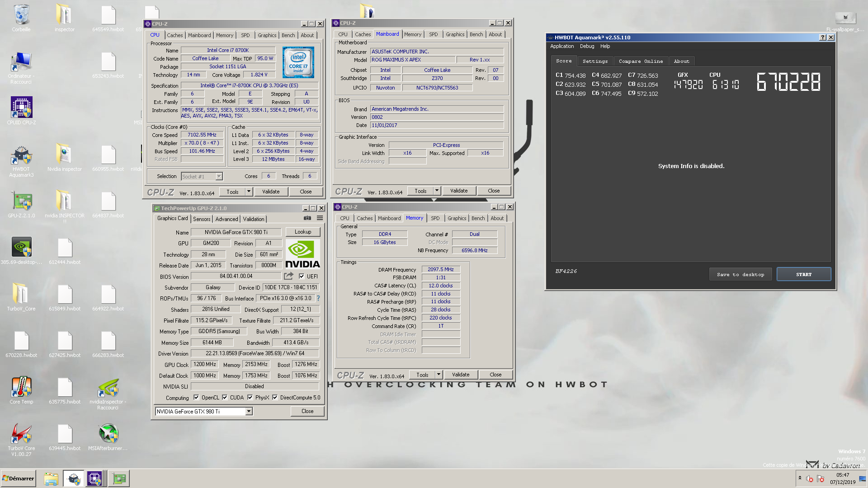Open Nvidia inspector folder icon
868x488 pixels.
coord(65,157)
